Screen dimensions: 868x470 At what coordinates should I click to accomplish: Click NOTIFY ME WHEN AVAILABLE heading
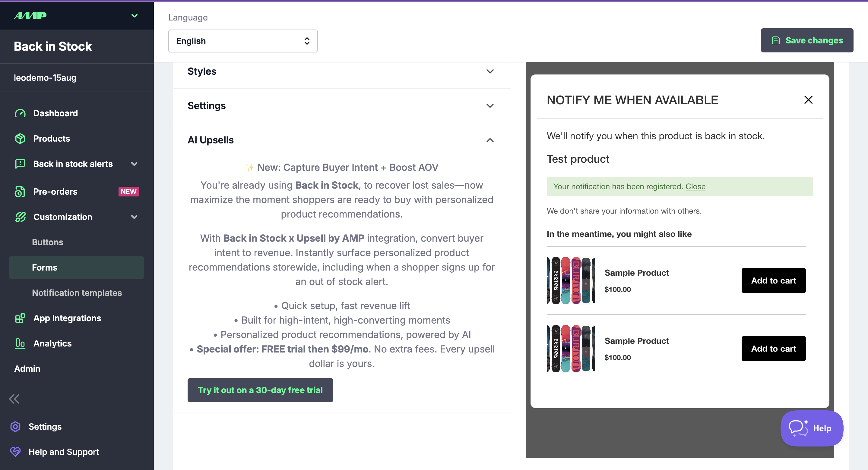point(632,100)
